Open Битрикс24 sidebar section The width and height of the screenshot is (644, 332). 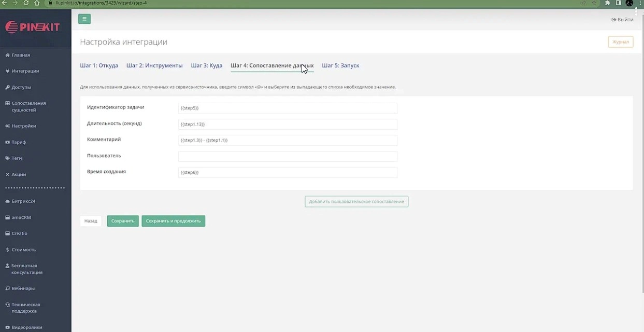coord(23,201)
